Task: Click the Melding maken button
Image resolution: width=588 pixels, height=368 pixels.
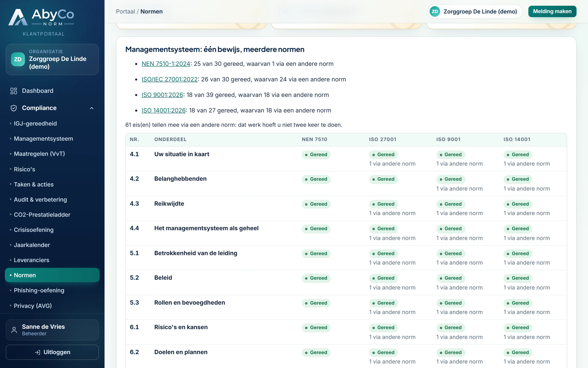Action: click(x=552, y=11)
